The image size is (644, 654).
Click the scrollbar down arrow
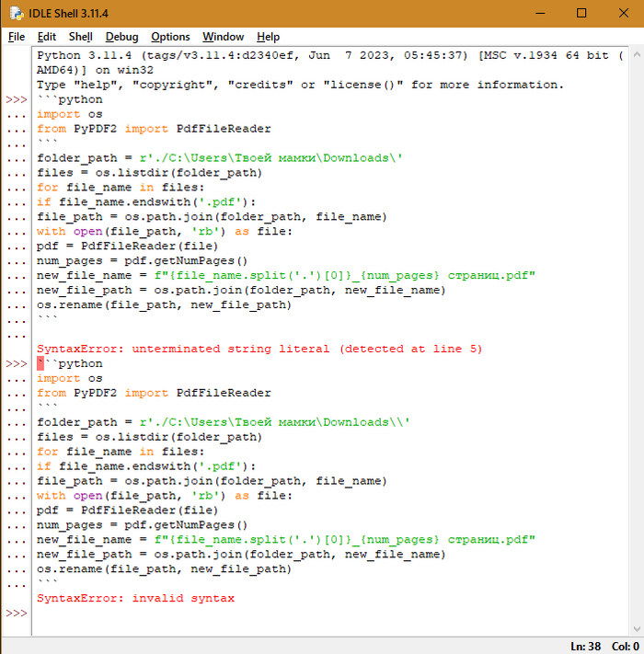(x=637, y=629)
